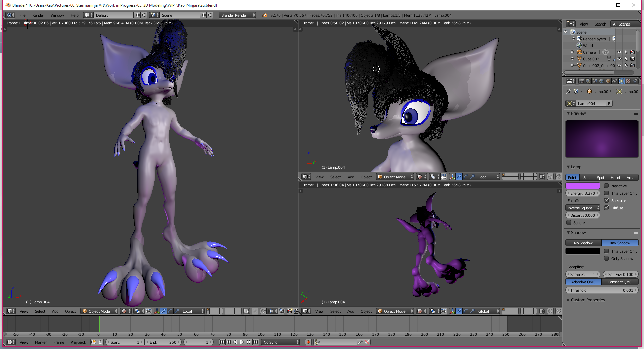This screenshot has height=349, width=644.
Task: Open the Lamp data properties tab
Action: [622, 81]
